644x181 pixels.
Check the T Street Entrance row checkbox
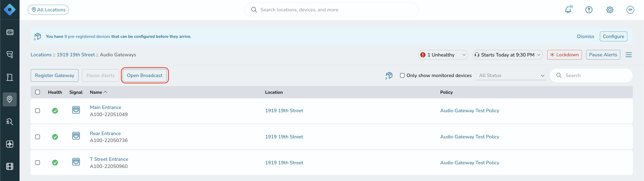click(38, 162)
